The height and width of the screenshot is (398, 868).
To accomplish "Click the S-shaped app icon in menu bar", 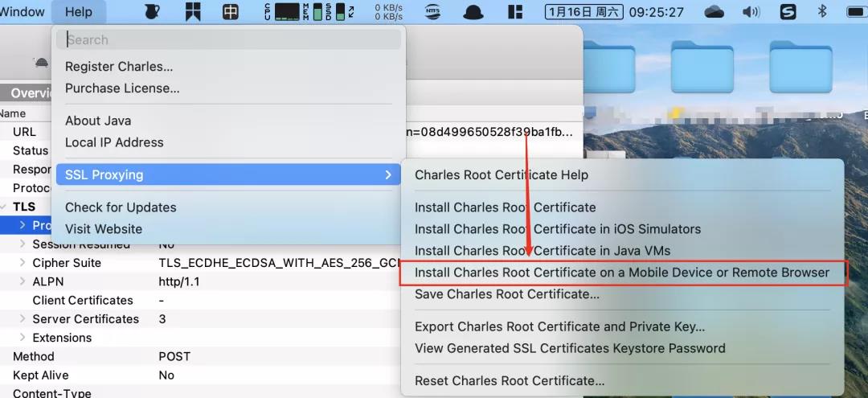I will [788, 11].
